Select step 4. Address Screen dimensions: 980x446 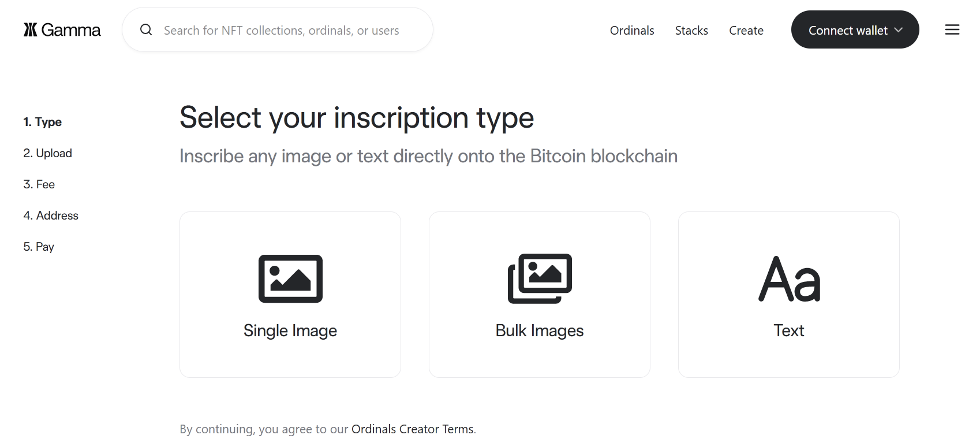tap(51, 215)
